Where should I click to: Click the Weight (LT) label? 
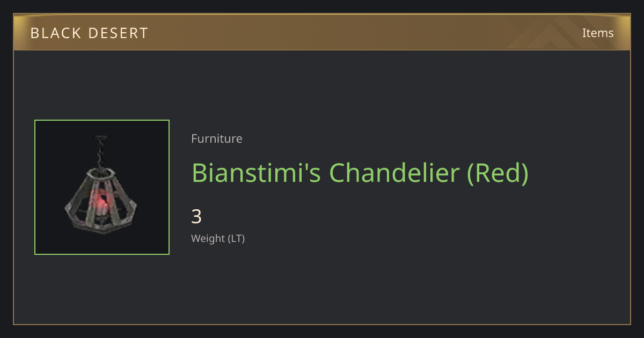click(x=218, y=238)
